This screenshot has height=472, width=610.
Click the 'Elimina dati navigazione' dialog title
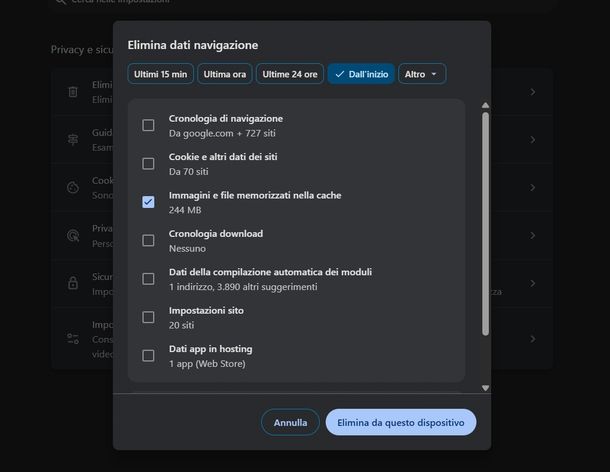click(x=193, y=45)
